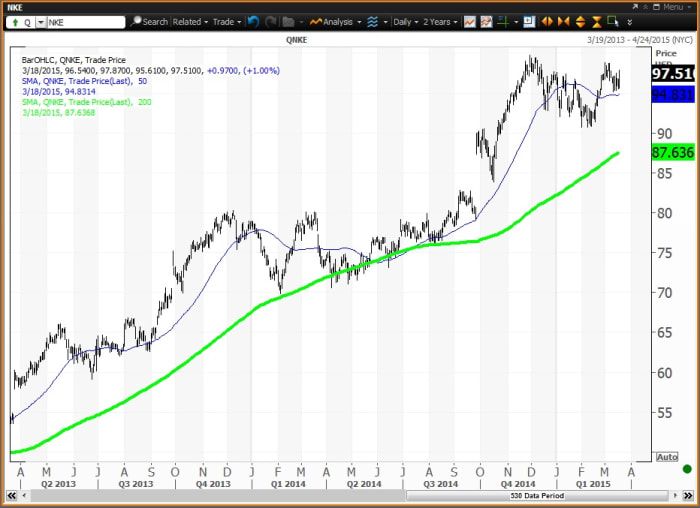Click the 530 Data Period scrollbar thumb
Viewport: 700px width, 508px height.
point(538,496)
